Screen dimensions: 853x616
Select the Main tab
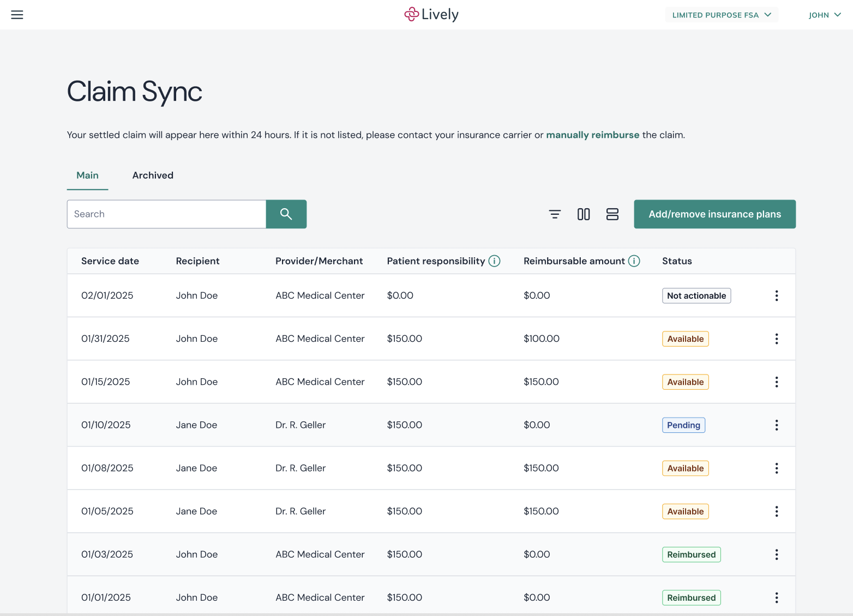tap(87, 176)
